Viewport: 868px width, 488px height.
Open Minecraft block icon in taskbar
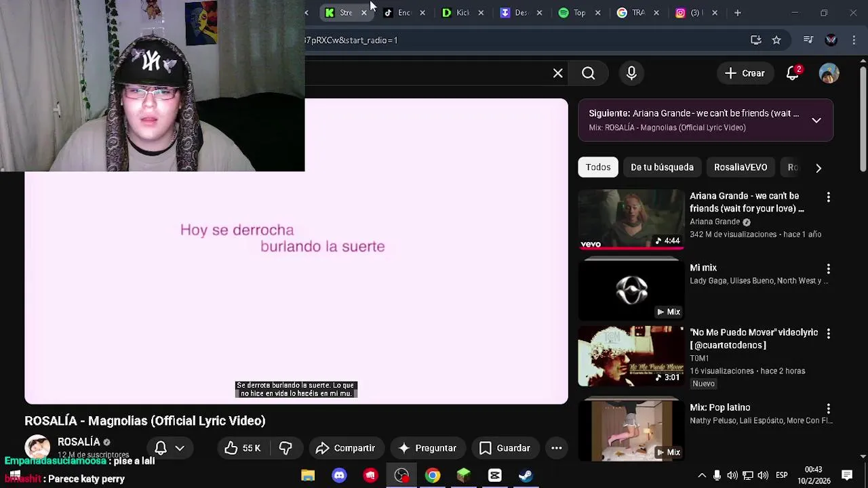pos(464,475)
